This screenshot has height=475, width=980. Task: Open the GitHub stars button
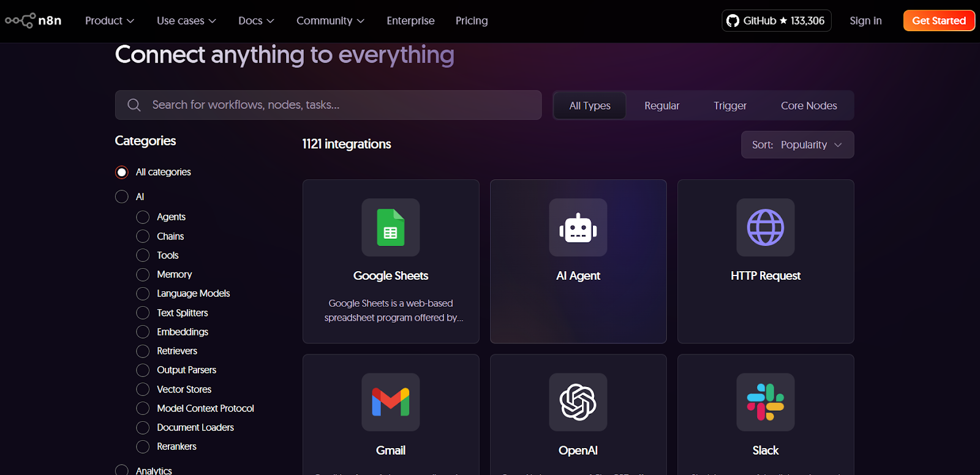(777, 21)
